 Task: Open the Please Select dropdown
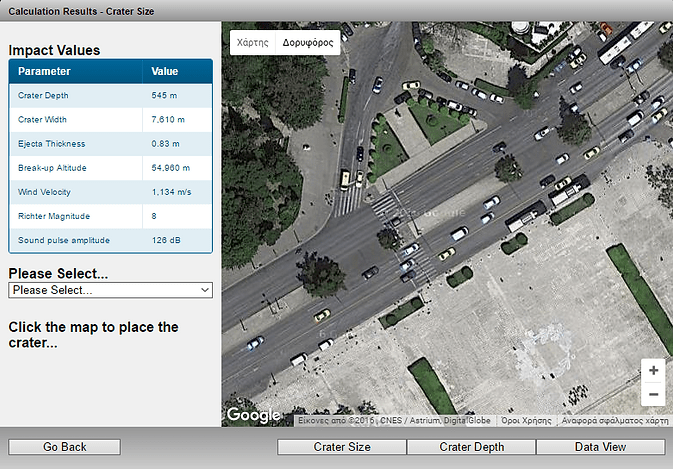(110, 290)
